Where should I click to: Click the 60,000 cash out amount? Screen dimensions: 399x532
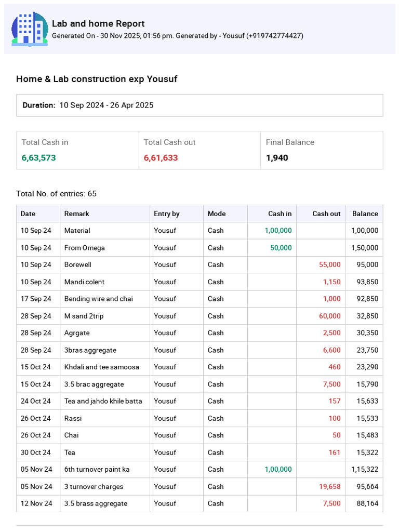(330, 316)
